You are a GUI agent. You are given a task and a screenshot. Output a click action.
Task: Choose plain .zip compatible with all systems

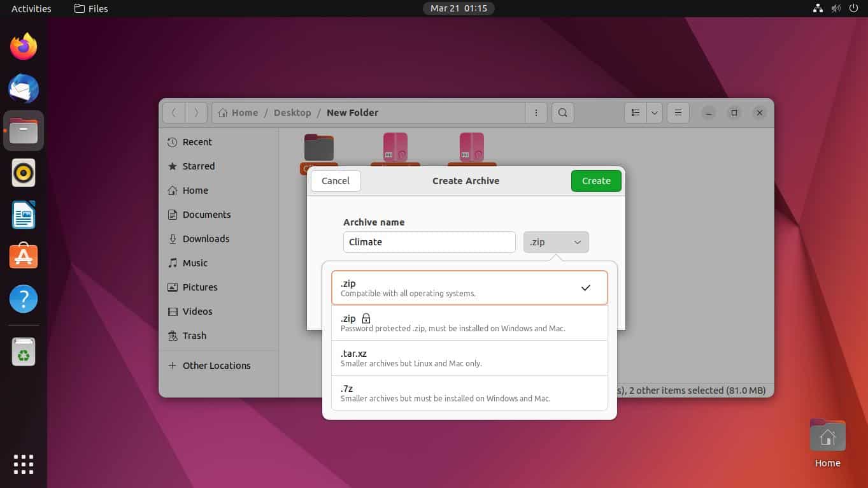469,288
